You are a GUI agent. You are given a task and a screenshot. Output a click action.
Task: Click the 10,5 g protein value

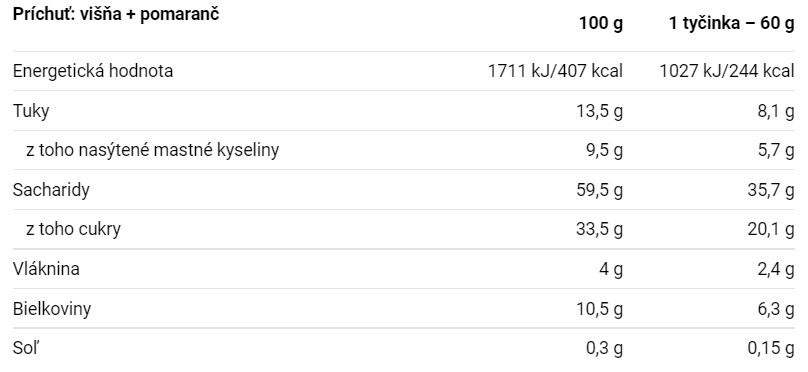coord(599,309)
